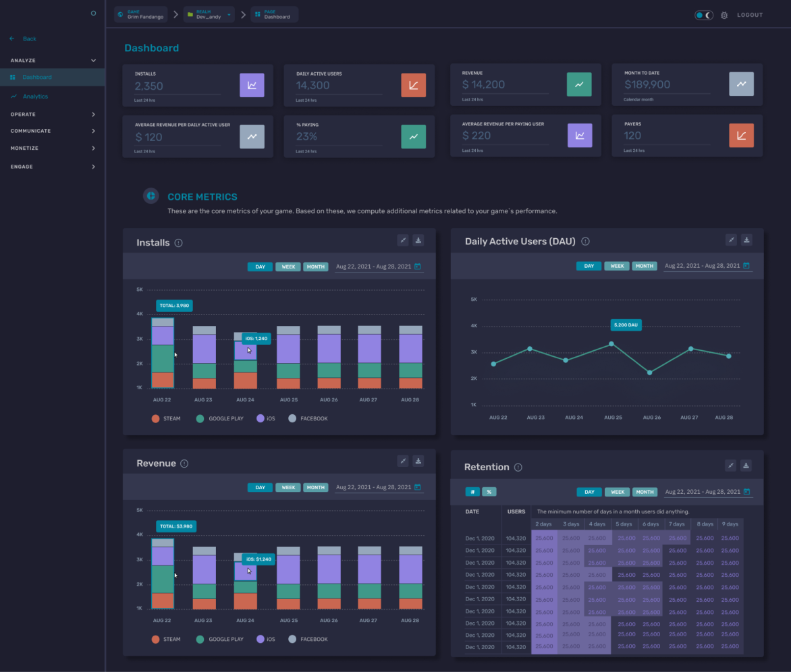
Task: Switch Retention table to percent view
Action: (489, 492)
